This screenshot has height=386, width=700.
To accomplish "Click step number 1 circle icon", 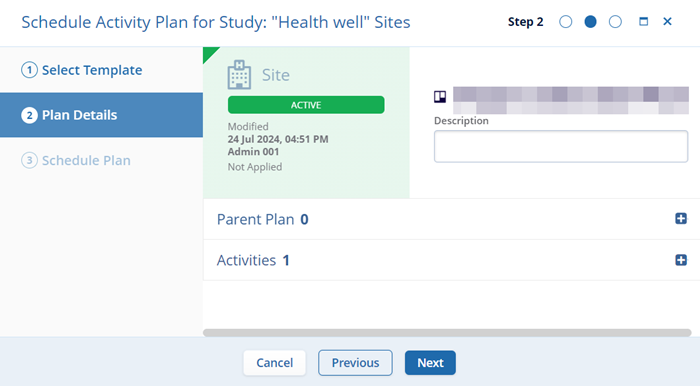I will tap(29, 70).
